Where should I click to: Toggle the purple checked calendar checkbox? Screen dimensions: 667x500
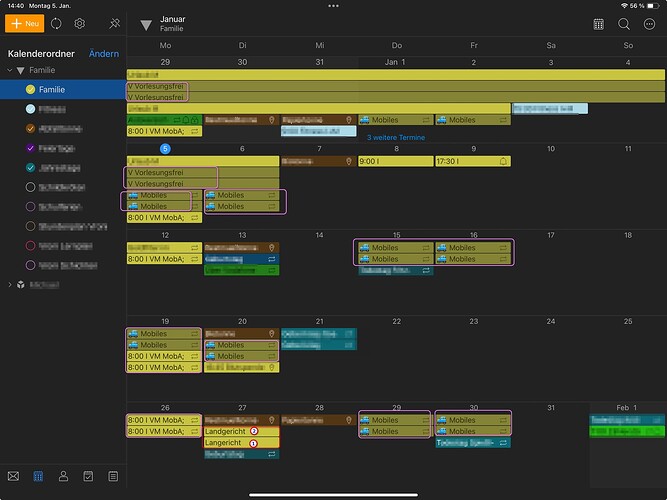31,148
